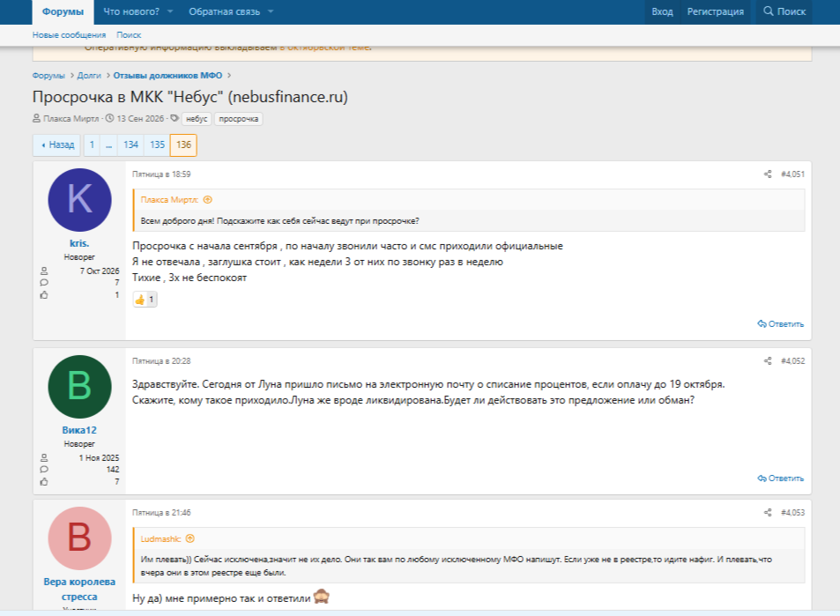Open kris. username link
The height and width of the screenshot is (616, 840).
click(x=79, y=243)
